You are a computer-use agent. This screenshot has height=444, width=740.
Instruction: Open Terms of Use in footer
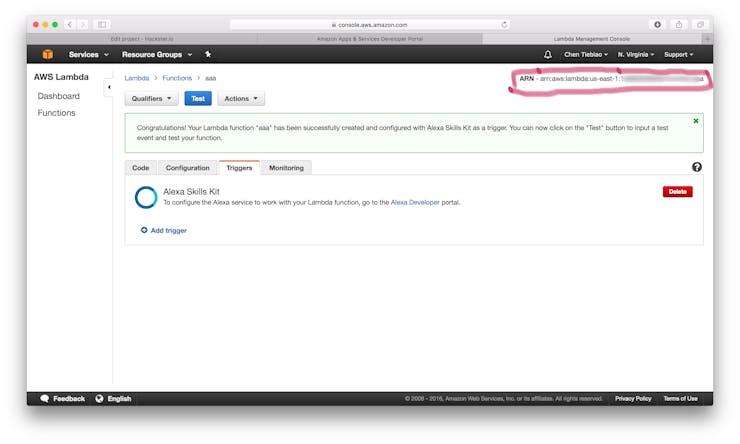(680, 399)
